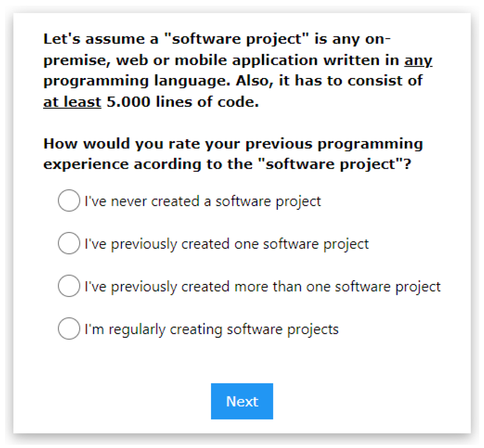Click the "5.000 lines of code" text
484x448 pixels.
[183, 102]
